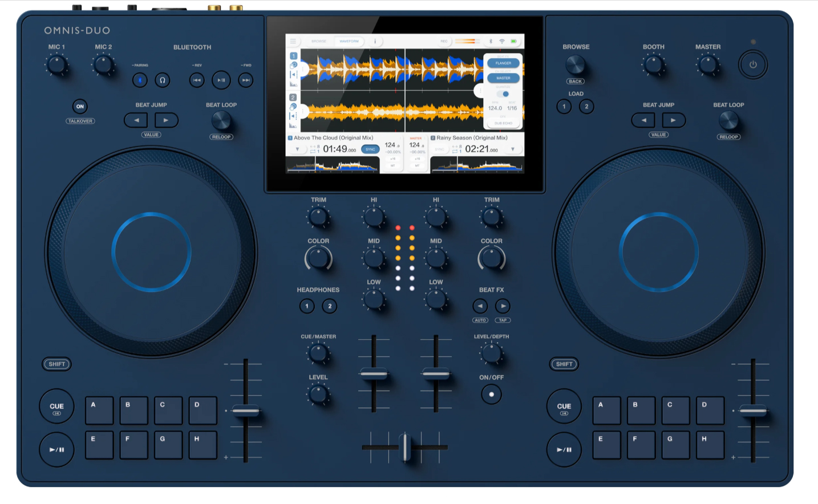
Task: Hit the right deck CUE button
Action: [x=564, y=407]
